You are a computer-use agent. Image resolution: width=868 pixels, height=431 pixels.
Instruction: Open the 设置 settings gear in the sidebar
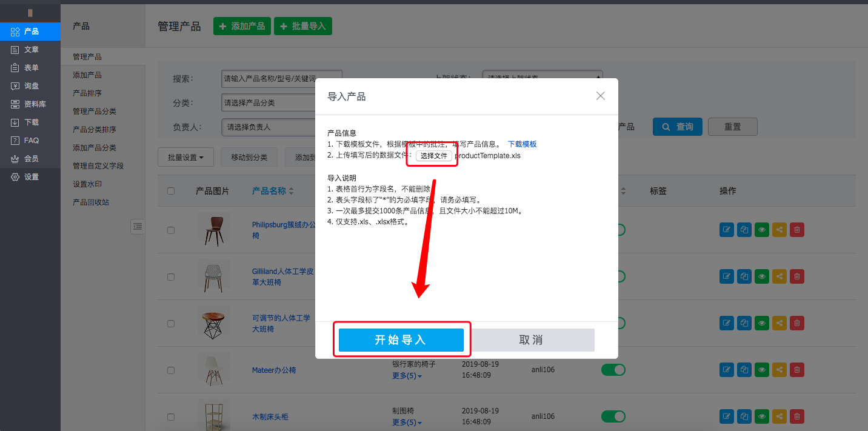pyautogui.click(x=30, y=176)
